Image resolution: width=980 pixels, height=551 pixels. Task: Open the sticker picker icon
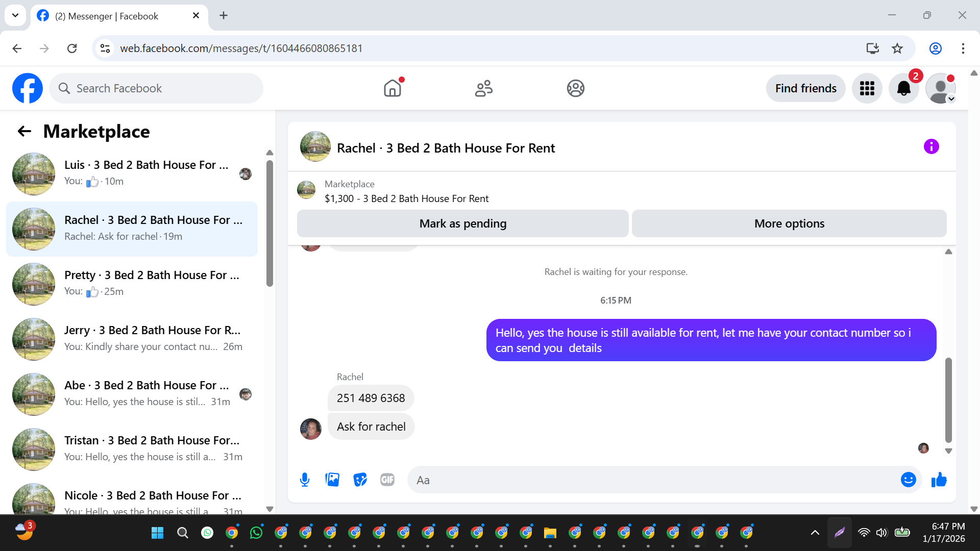coord(360,480)
